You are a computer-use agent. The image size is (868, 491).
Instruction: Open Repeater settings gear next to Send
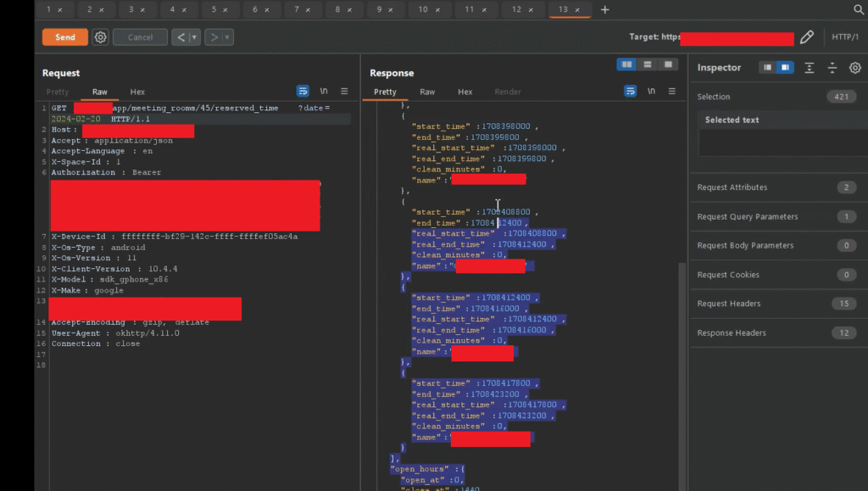point(101,37)
